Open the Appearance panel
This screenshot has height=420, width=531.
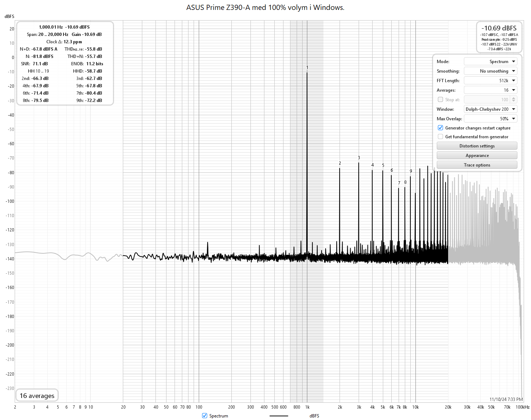tap(477, 155)
